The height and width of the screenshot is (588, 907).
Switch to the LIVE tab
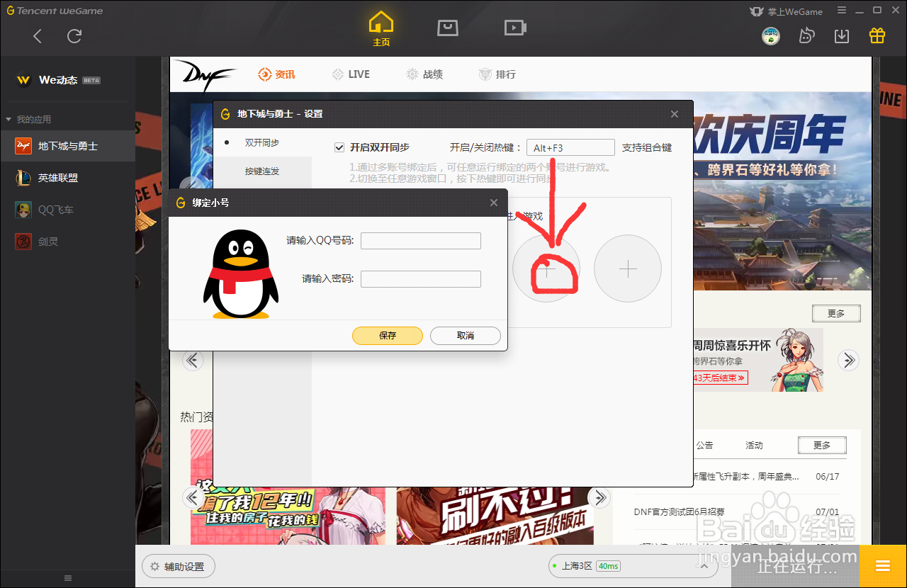coord(351,74)
